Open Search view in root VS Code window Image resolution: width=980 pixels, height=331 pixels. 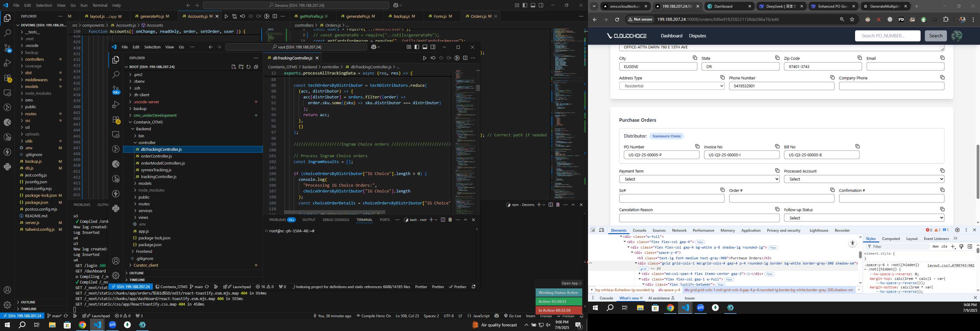[116, 75]
